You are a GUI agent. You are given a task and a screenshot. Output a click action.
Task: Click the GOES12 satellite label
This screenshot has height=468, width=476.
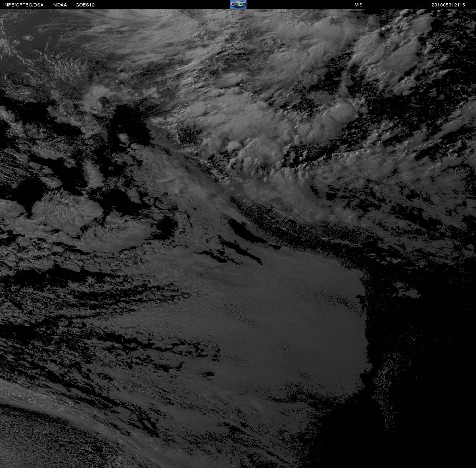coord(85,5)
